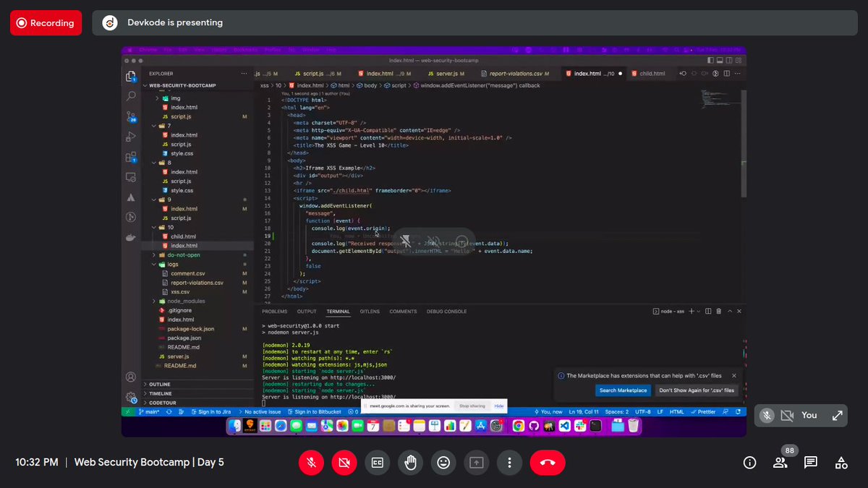Image resolution: width=868 pixels, height=488 pixels.
Task: Click Don't Show Again for '.csv' files
Action: click(697, 390)
